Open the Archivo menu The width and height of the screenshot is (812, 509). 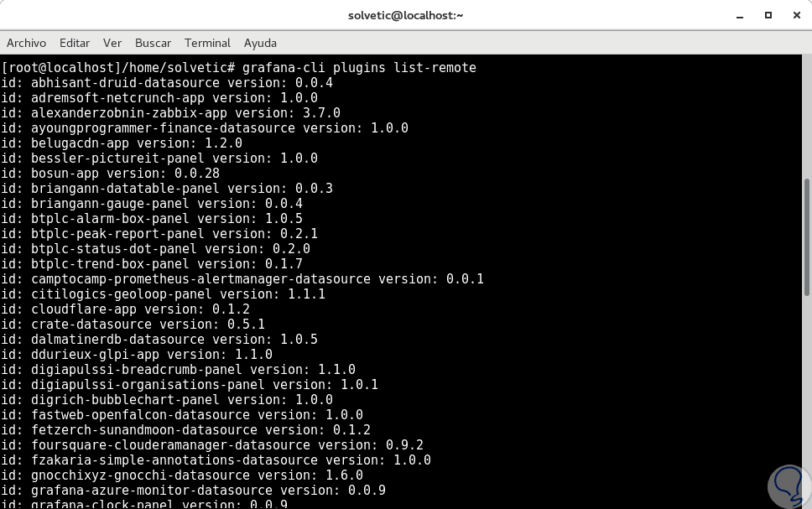coord(26,43)
